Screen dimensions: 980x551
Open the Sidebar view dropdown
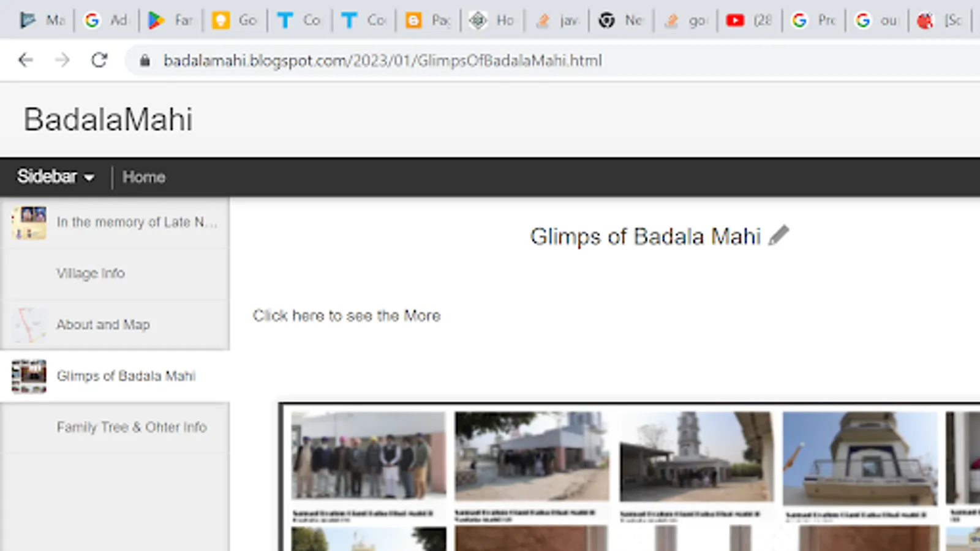(x=56, y=176)
